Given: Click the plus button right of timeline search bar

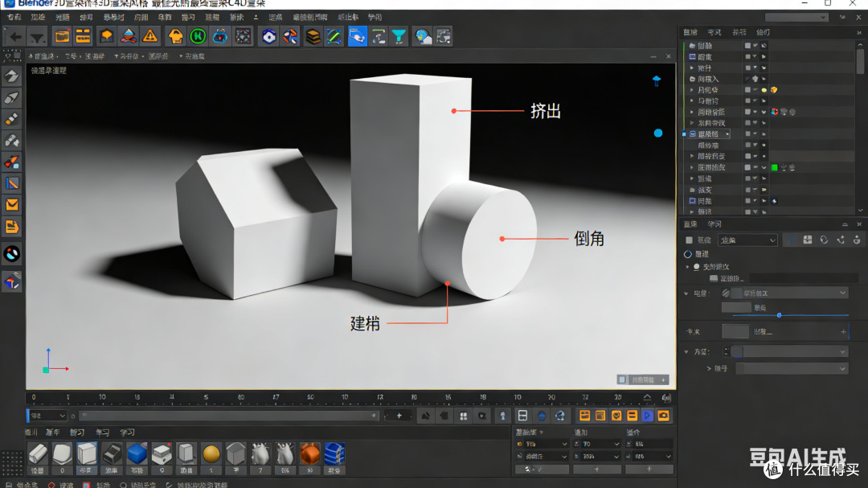Looking at the screenshot, I should (399, 416).
